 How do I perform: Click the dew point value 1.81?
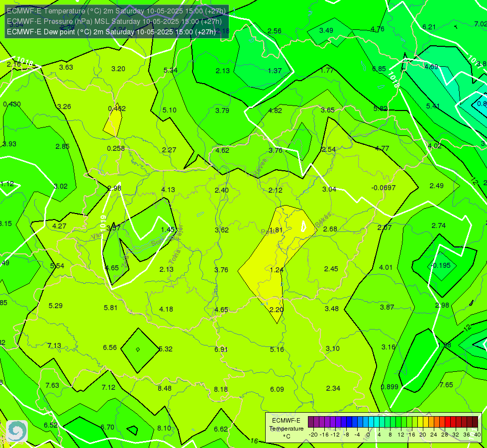(x=276, y=230)
